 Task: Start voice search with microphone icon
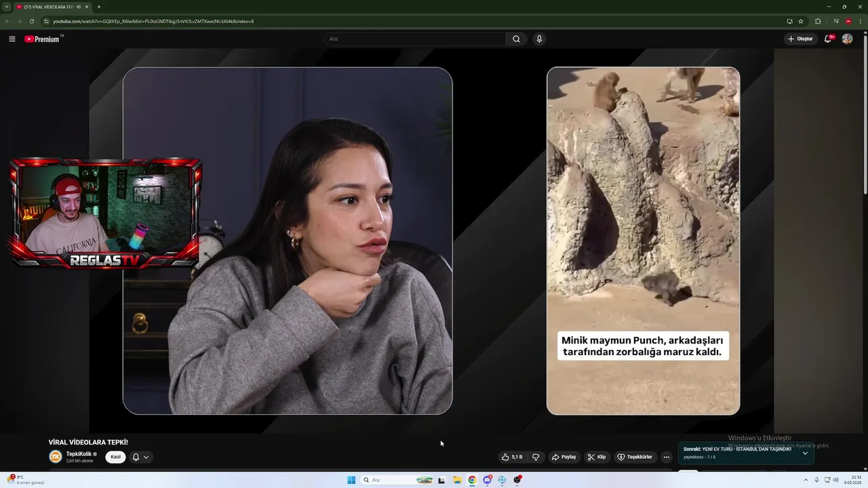539,39
